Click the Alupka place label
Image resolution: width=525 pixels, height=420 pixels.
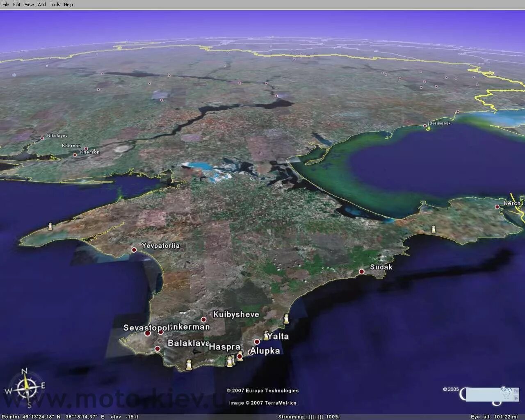click(x=265, y=351)
